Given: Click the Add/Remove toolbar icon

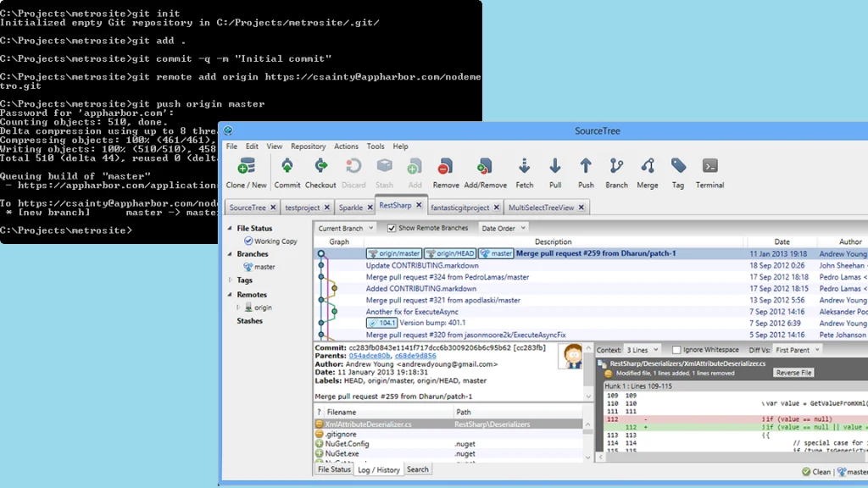Looking at the screenshot, I should tap(485, 167).
